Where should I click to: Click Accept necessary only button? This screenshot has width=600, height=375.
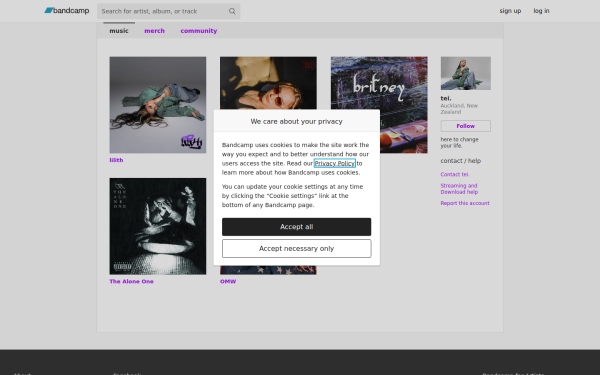point(297,248)
